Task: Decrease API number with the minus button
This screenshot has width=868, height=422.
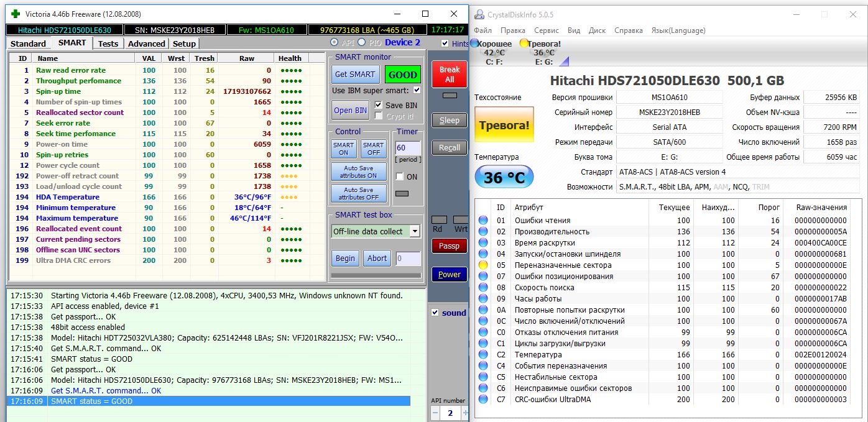Action: click(x=435, y=413)
